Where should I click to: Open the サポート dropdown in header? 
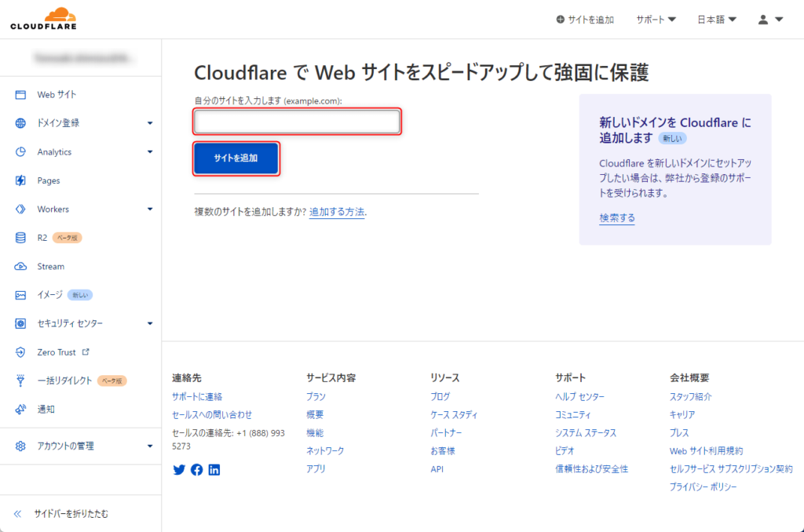click(x=656, y=20)
